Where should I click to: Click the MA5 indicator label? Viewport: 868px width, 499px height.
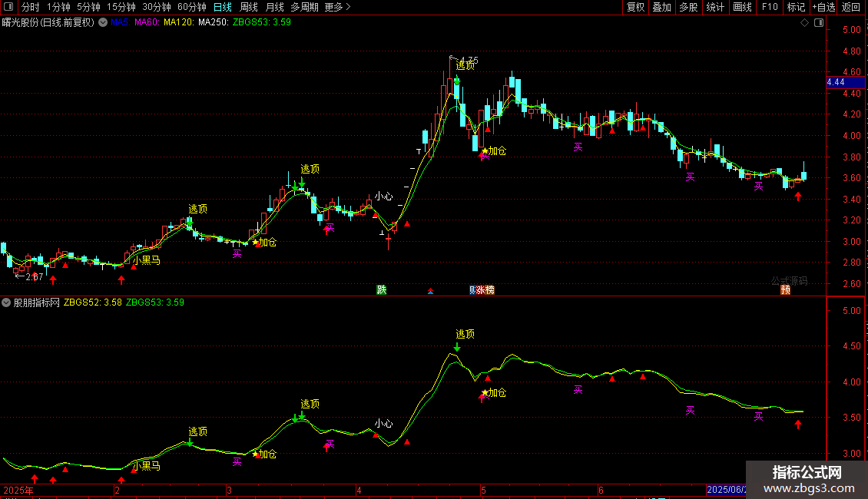coord(120,23)
